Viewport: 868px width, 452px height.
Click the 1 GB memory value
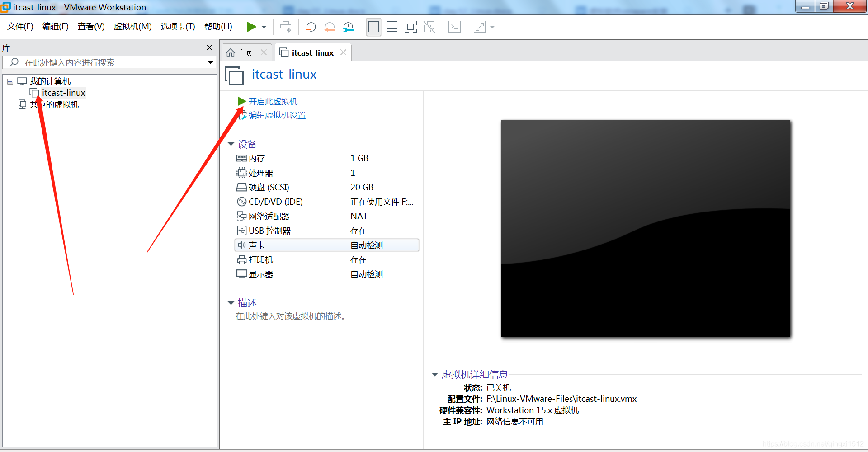pos(359,158)
